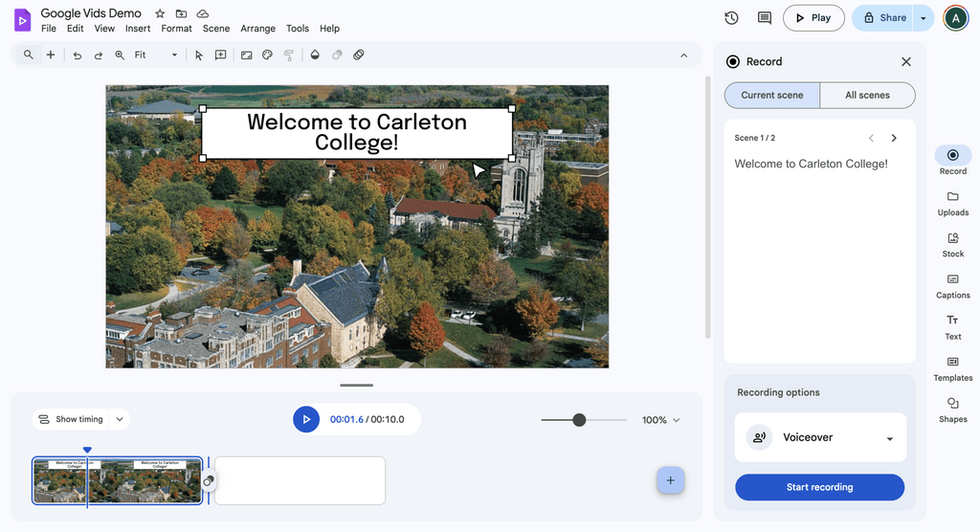Click Start recording button

coord(819,487)
